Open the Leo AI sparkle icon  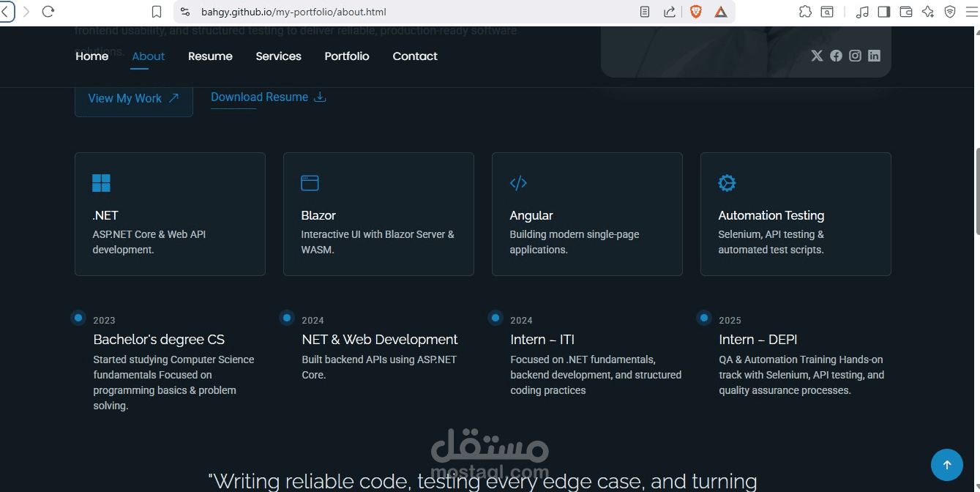pyautogui.click(x=928, y=12)
